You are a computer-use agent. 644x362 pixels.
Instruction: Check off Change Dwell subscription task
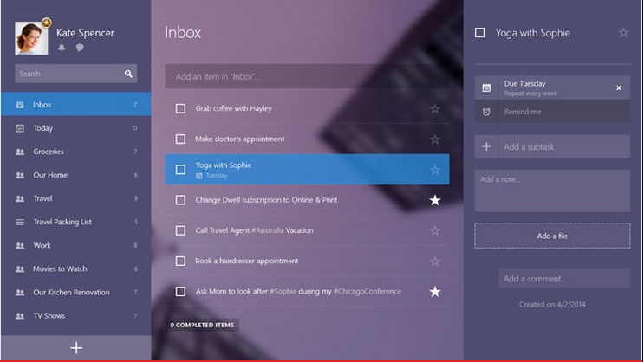point(180,200)
